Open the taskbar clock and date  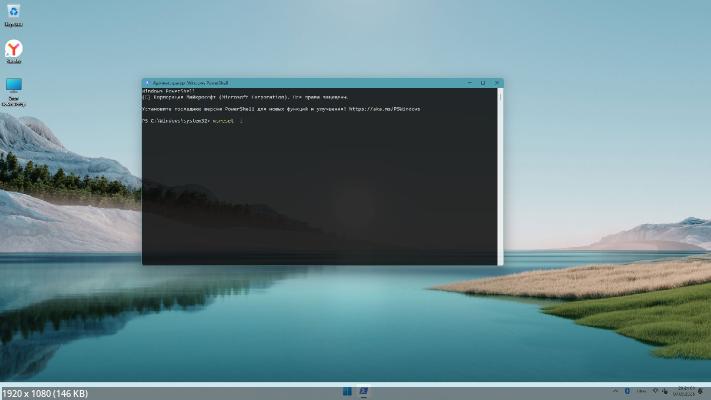(686, 390)
